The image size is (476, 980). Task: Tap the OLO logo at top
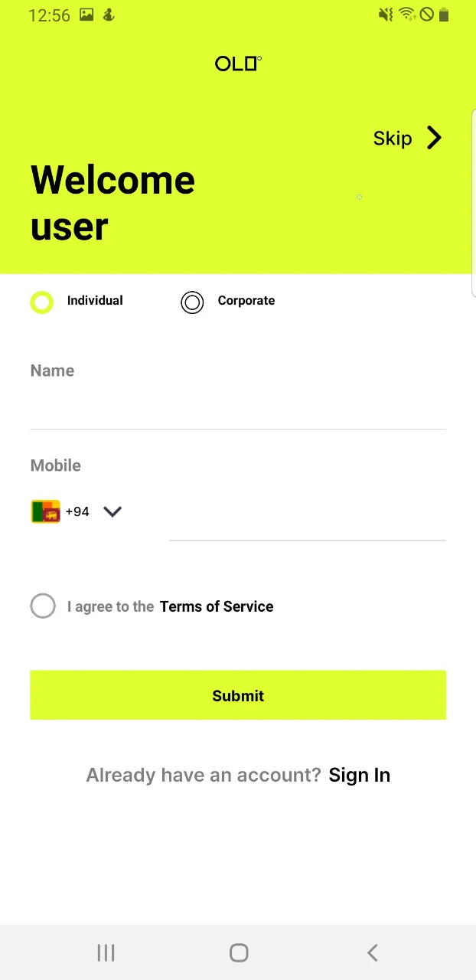point(238,64)
